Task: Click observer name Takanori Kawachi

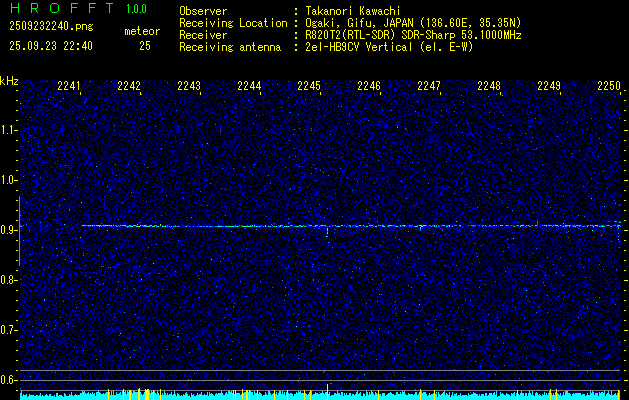Action: pyautogui.click(x=353, y=11)
